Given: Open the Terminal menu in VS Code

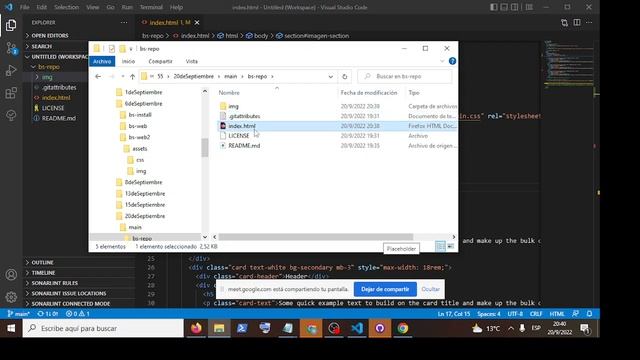Looking at the screenshot, I should [x=151, y=7].
